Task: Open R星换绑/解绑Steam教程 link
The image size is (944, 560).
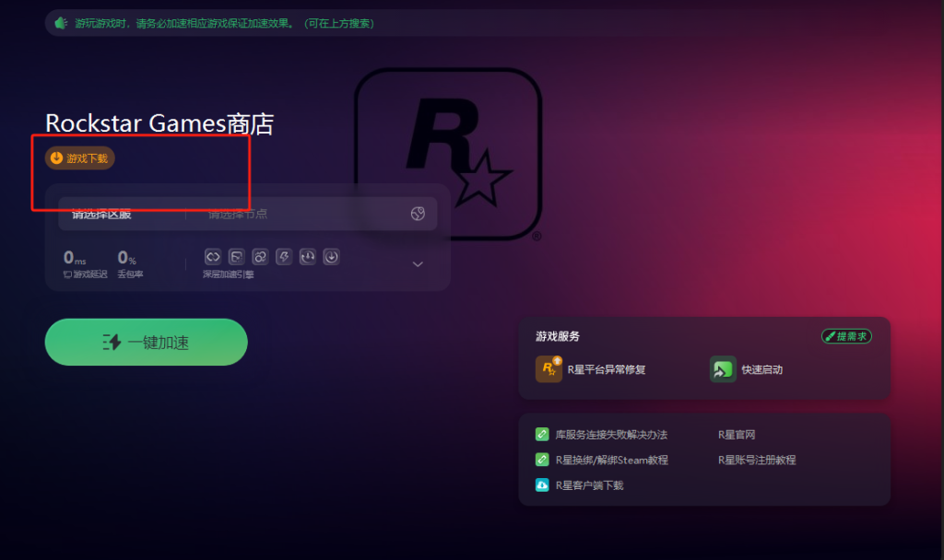Action: click(612, 460)
